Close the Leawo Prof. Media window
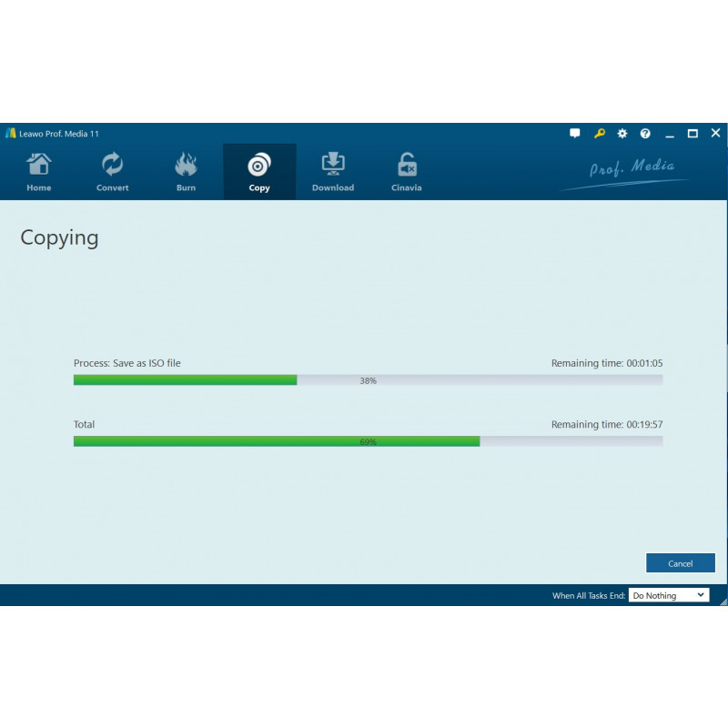The height and width of the screenshot is (728, 728). tap(715, 133)
